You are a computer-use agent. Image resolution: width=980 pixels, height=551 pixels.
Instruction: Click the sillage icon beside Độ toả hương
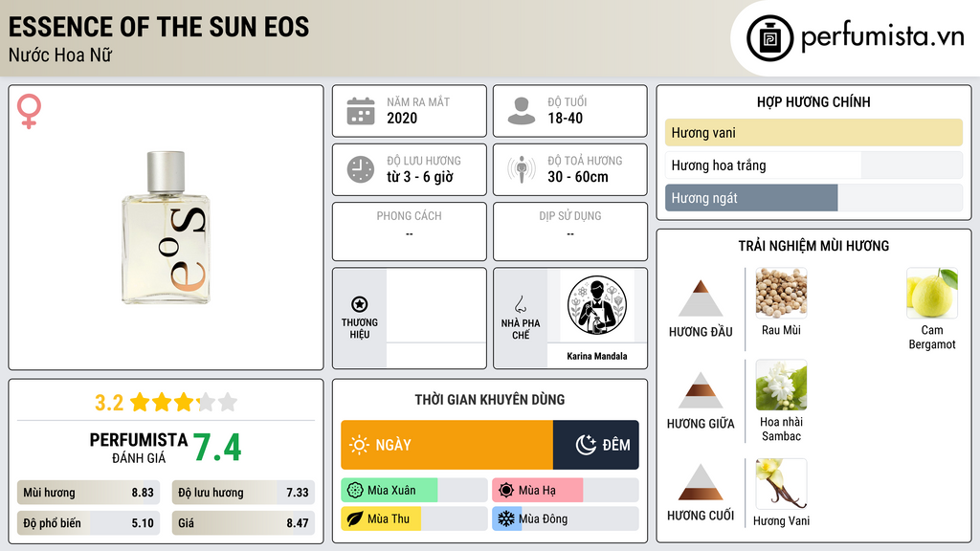pyautogui.click(x=522, y=169)
